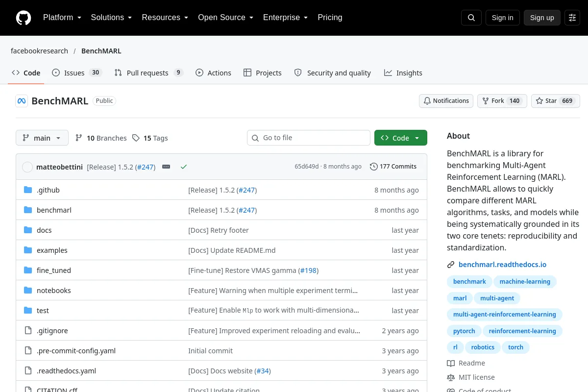The width and height of the screenshot is (588, 392).
Task: Expand the Open Source menu
Action: click(225, 18)
